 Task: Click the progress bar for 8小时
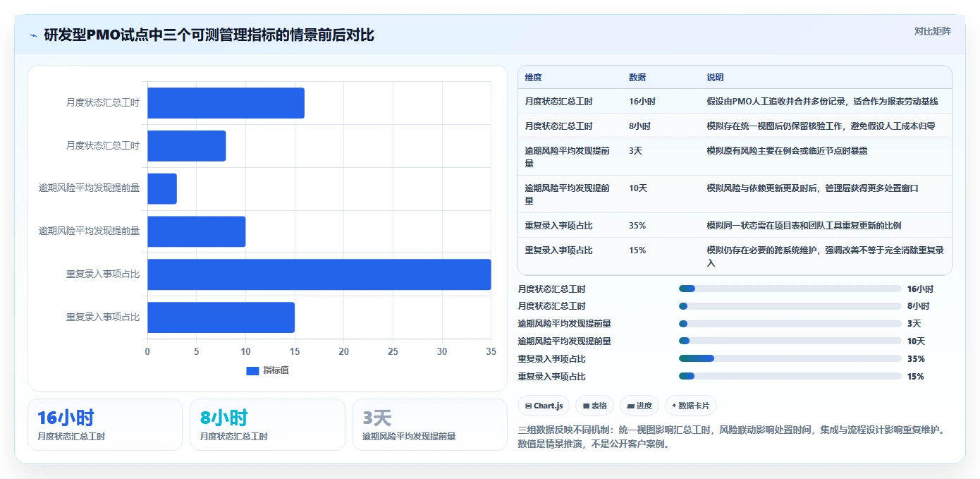(790, 306)
